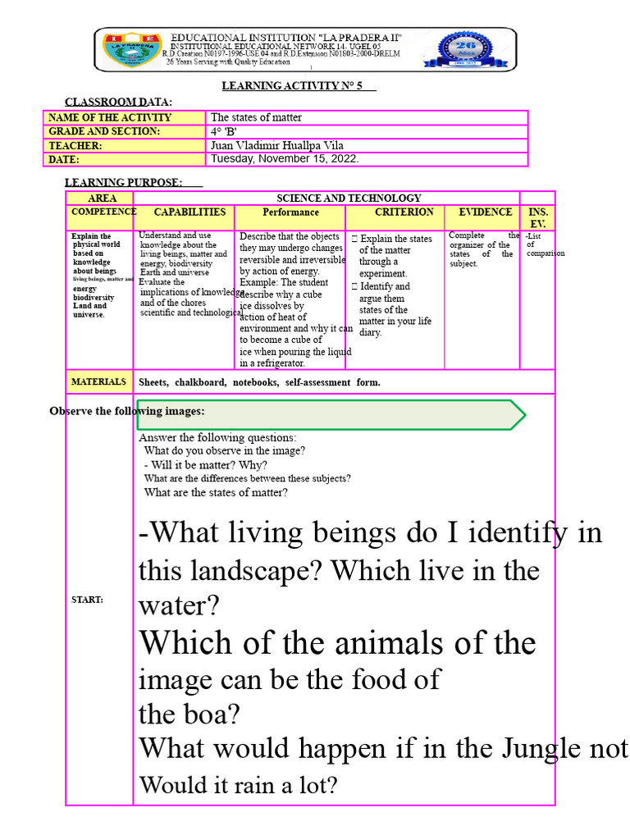Image resolution: width=630 pixels, height=840 pixels.
Task: Click the grade value 4° 'B'
Action: pos(224,132)
